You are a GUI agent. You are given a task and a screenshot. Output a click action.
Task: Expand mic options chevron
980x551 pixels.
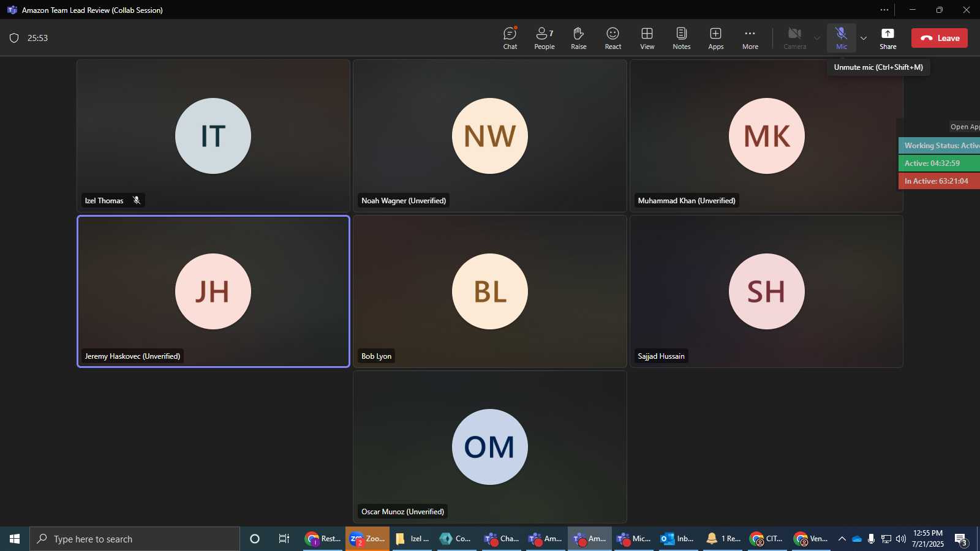864,38
